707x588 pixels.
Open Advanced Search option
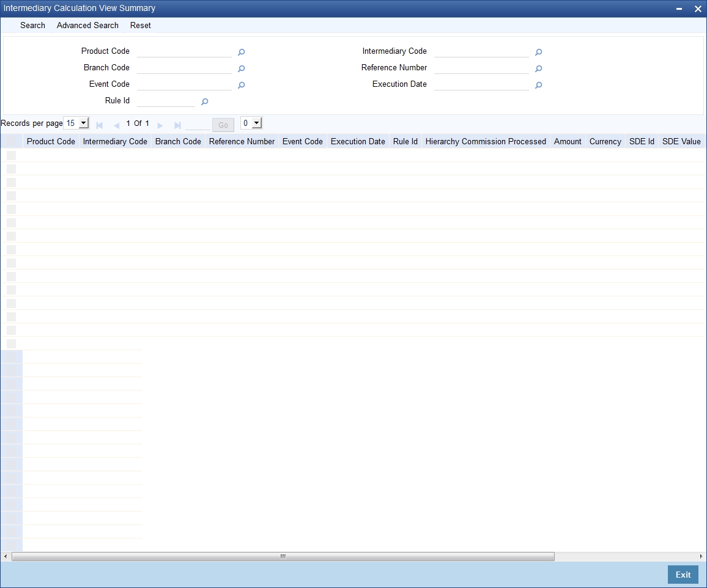87,26
